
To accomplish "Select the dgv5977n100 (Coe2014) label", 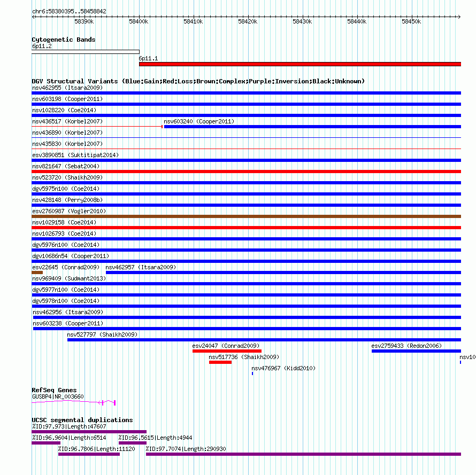I will [x=66, y=290].
